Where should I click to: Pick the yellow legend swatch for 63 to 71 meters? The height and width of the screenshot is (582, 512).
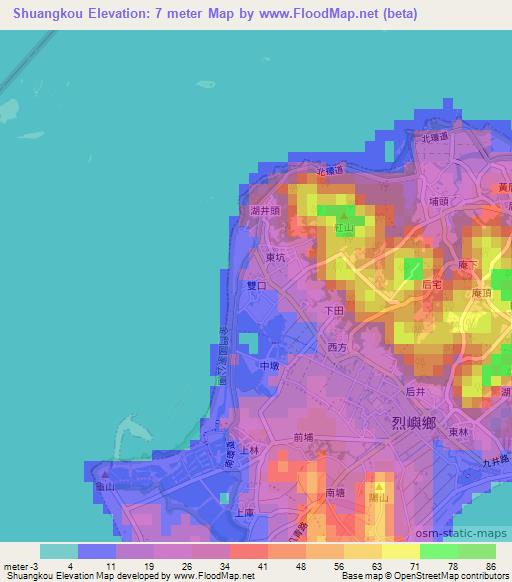pos(401,551)
